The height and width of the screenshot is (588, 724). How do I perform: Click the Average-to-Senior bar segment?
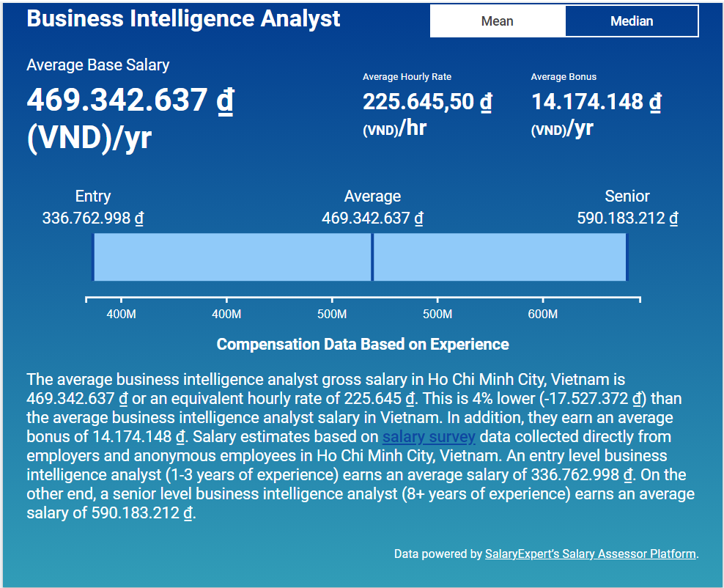tap(499, 257)
